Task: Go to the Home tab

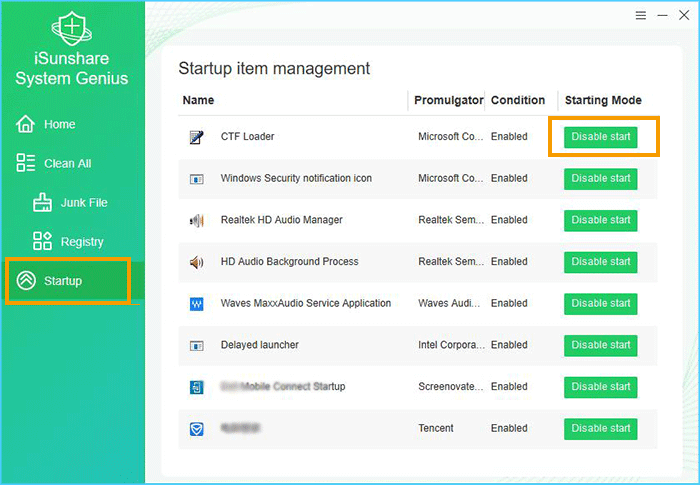Action: tap(59, 125)
